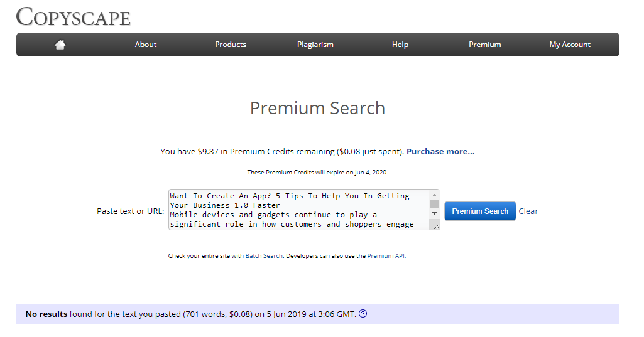Follow the Purchase more link
644x337 pixels.
(440, 151)
